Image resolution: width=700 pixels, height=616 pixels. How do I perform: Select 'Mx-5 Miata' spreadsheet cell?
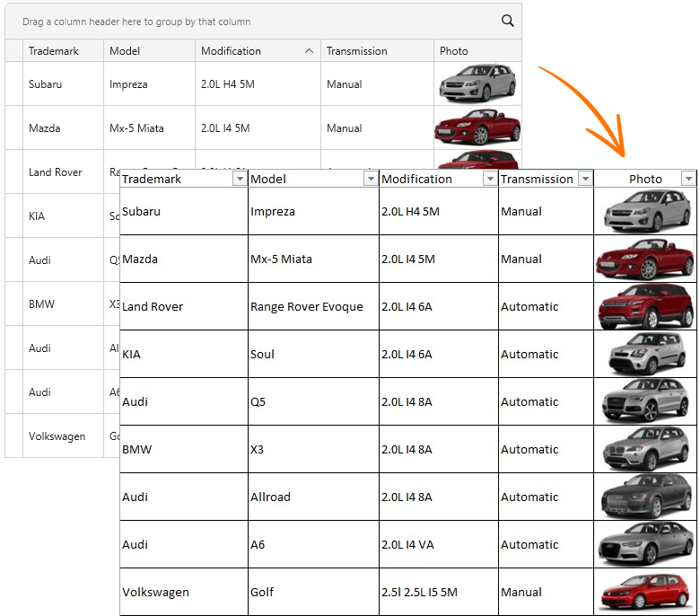coord(313,259)
